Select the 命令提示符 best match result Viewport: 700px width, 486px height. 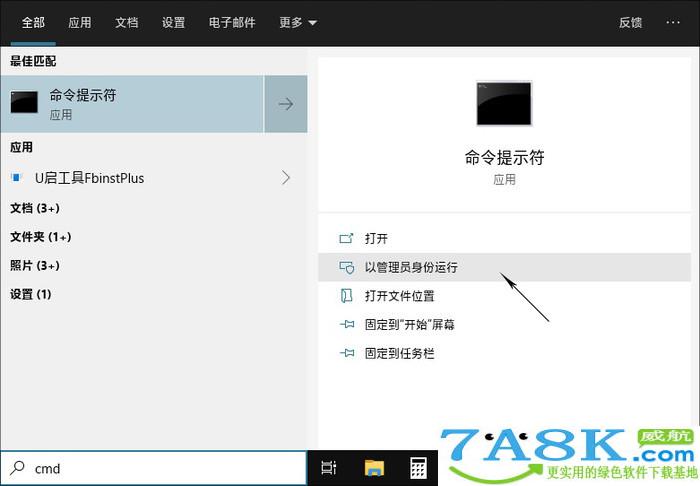(132, 104)
